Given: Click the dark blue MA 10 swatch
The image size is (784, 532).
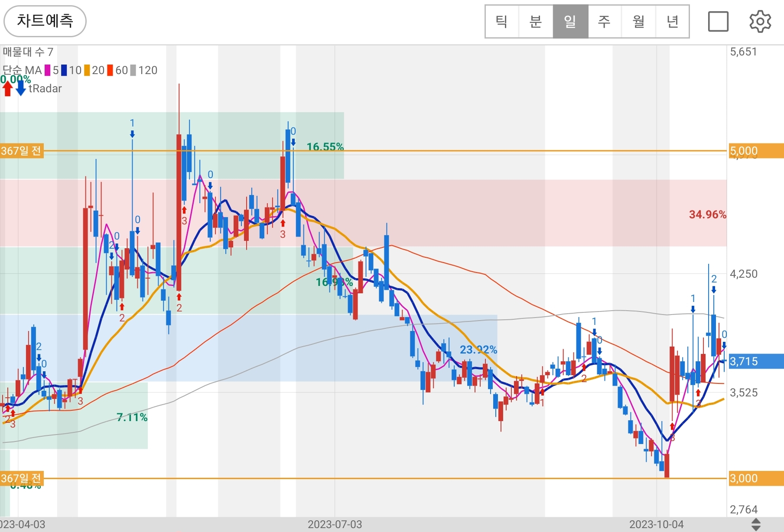Looking at the screenshot, I should coord(64,70).
